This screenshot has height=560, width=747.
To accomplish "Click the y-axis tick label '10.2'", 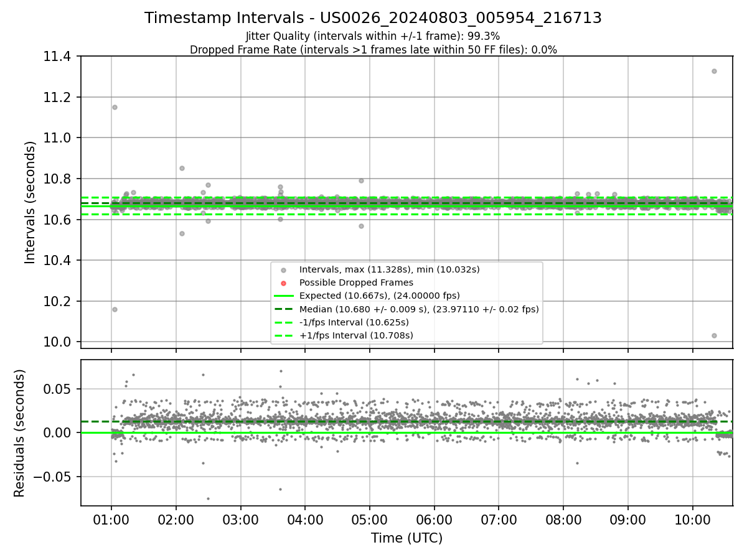I will [x=59, y=302].
